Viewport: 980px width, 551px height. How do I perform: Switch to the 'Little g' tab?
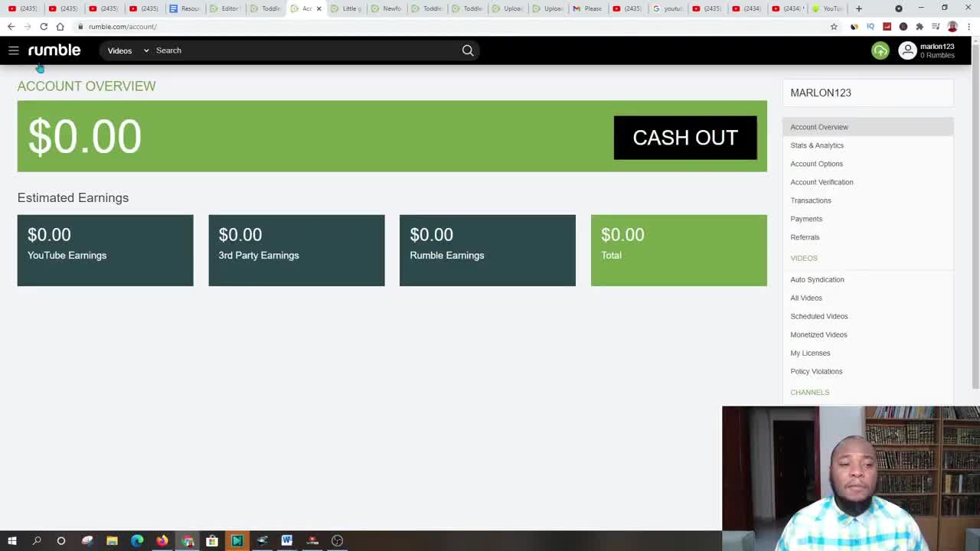tap(347, 8)
